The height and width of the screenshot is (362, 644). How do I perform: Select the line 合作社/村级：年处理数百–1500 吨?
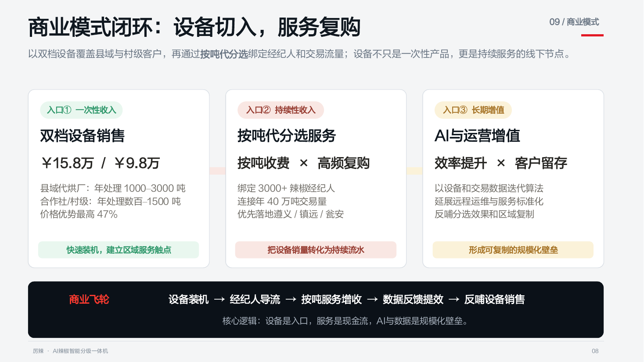click(x=110, y=201)
